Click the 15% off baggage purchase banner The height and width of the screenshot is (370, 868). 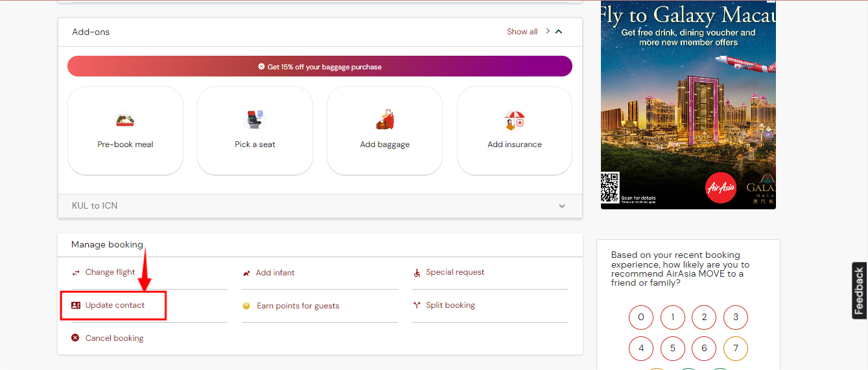pos(320,66)
